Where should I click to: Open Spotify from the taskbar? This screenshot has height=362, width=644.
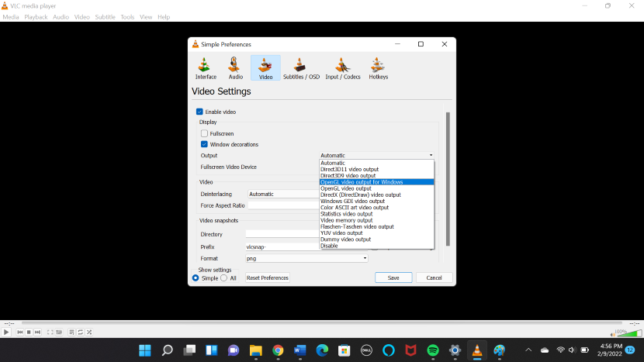coord(432,350)
